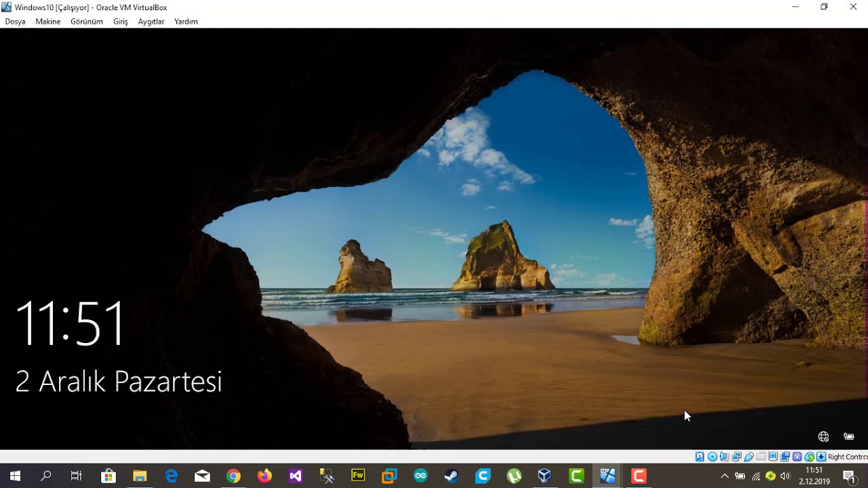
Task: Open VMware app icon on taskbar
Action: (389, 476)
